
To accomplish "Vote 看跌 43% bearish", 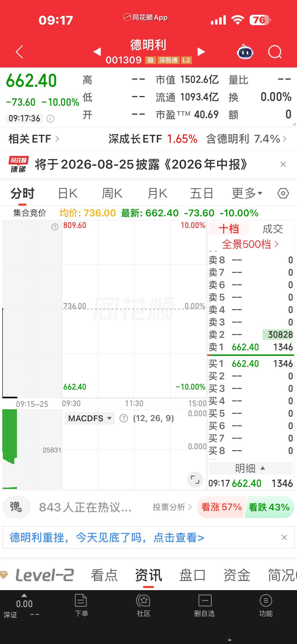I will 269,507.
